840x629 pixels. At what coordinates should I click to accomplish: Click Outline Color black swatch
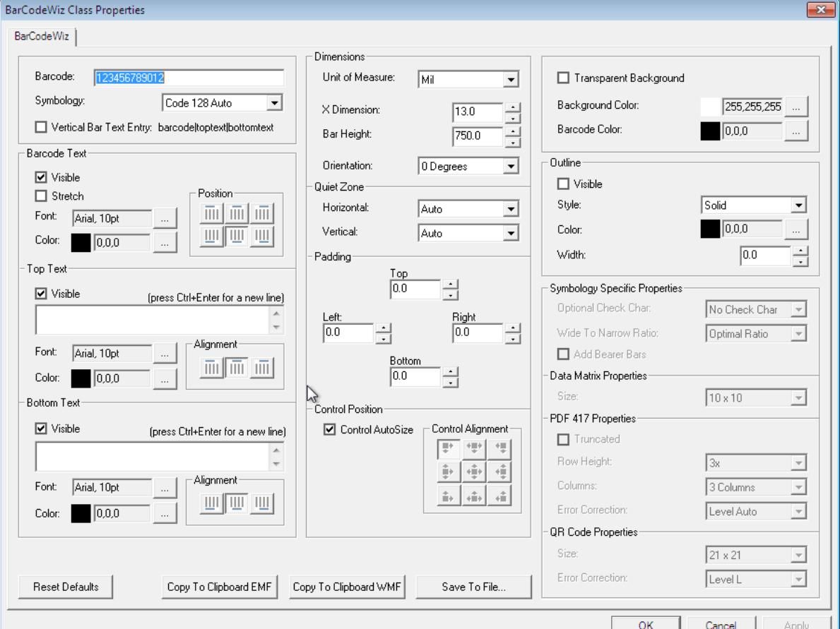tap(710, 229)
